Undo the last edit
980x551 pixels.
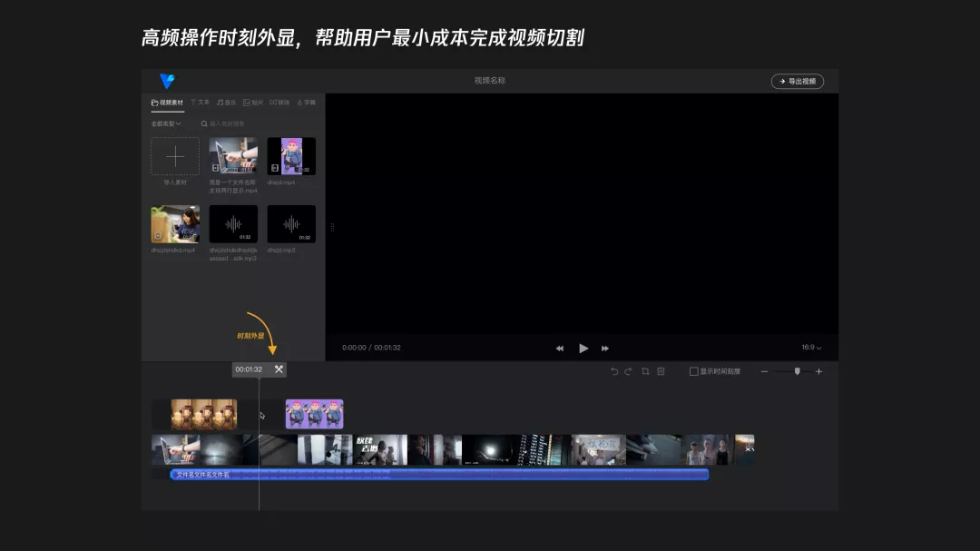(614, 371)
